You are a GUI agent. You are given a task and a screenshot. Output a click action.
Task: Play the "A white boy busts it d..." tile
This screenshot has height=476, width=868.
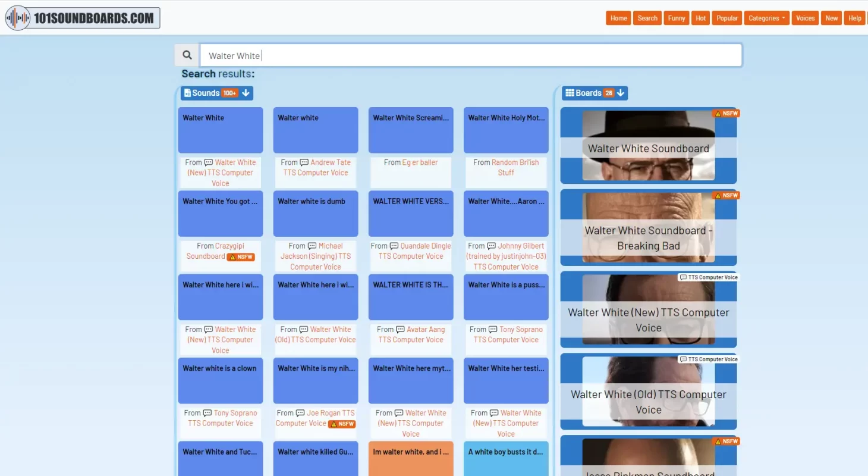[506, 458]
